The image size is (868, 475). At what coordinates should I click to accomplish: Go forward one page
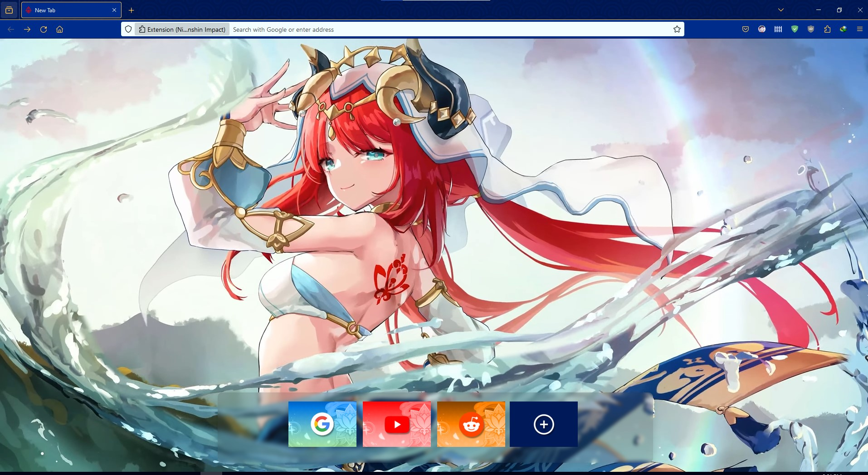tap(27, 29)
